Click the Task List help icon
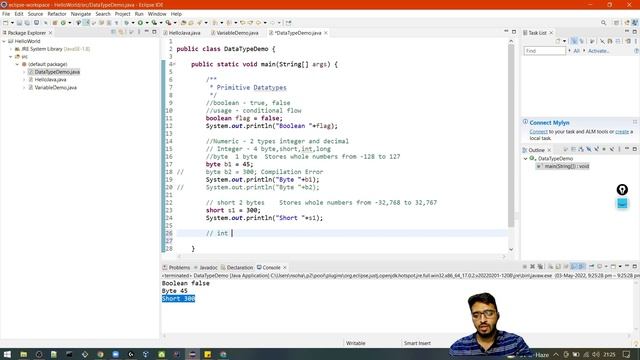 click(636, 51)
